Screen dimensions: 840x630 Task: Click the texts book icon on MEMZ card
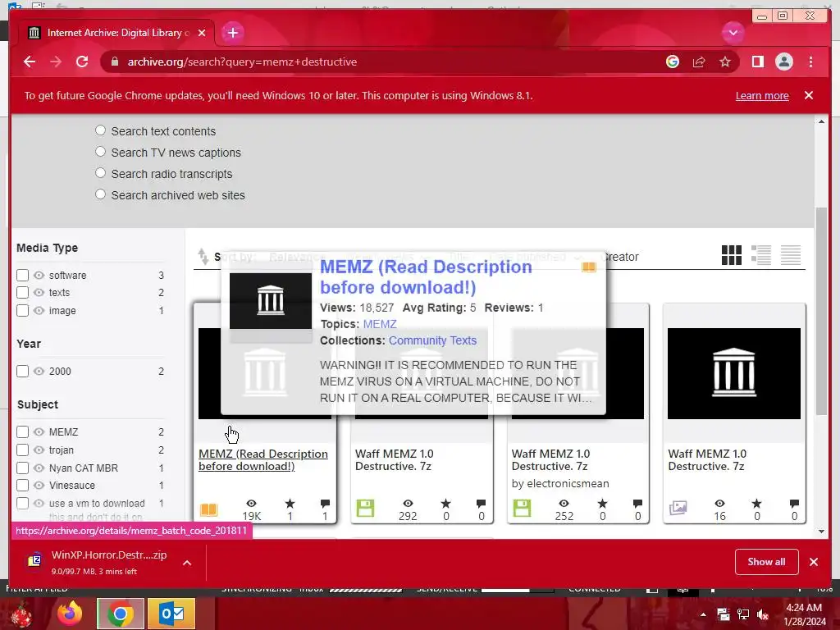209,509
